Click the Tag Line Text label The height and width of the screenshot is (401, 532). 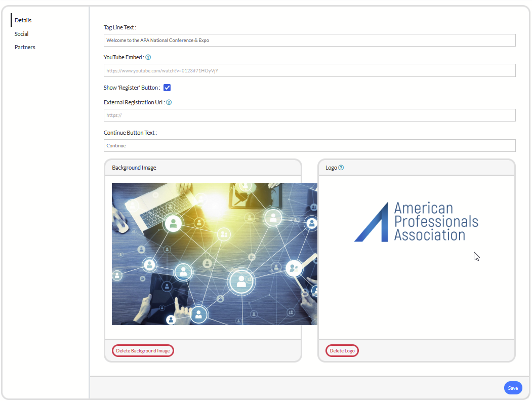pos(120,27)
